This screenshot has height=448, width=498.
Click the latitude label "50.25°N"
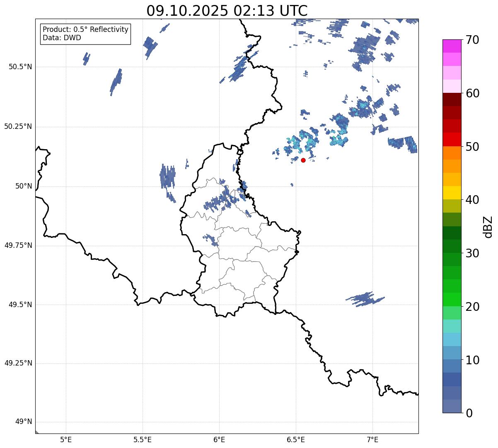(x=18, y=126)
